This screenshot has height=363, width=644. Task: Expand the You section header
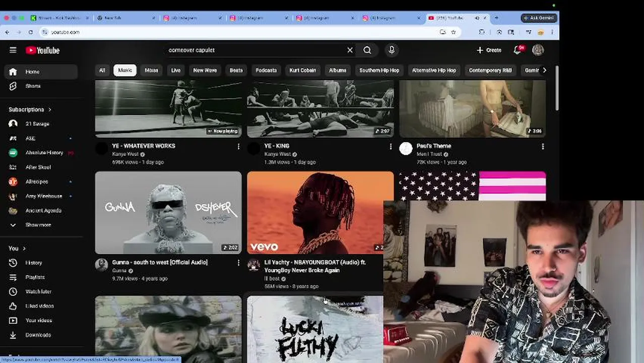[17, 249]
